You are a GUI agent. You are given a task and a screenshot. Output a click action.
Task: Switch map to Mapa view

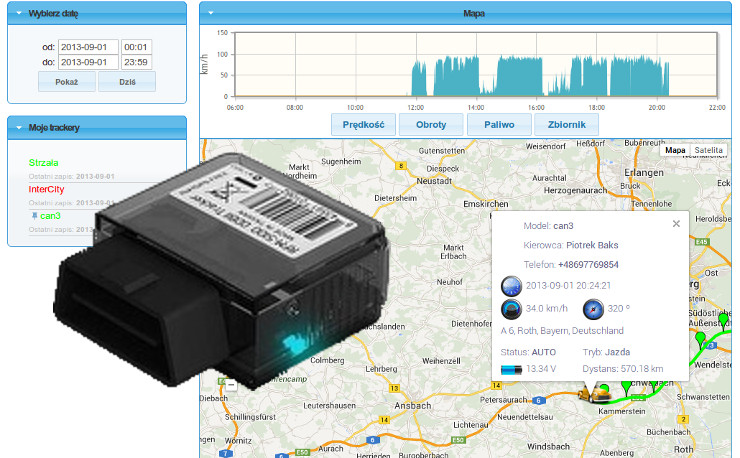click(675, 150)
